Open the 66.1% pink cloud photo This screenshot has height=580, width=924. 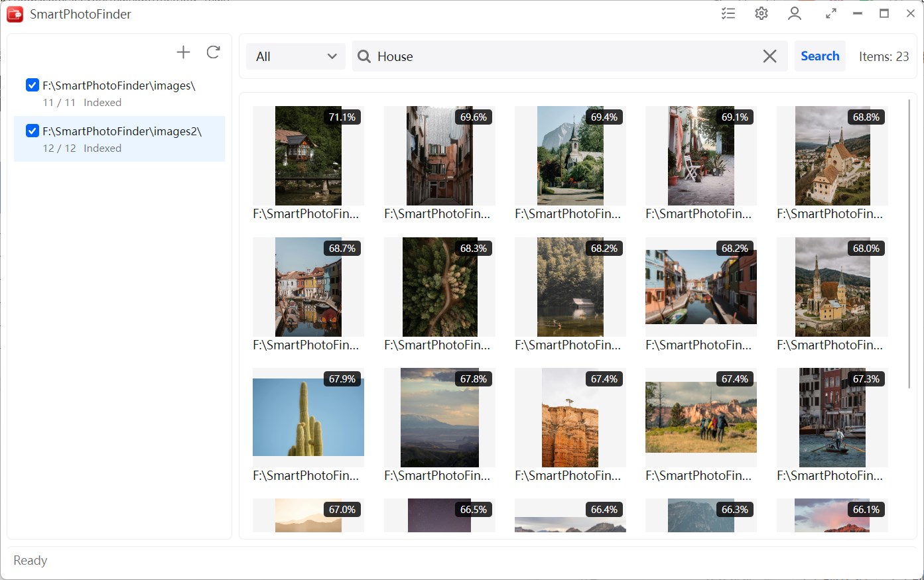(x=832, y=515)
